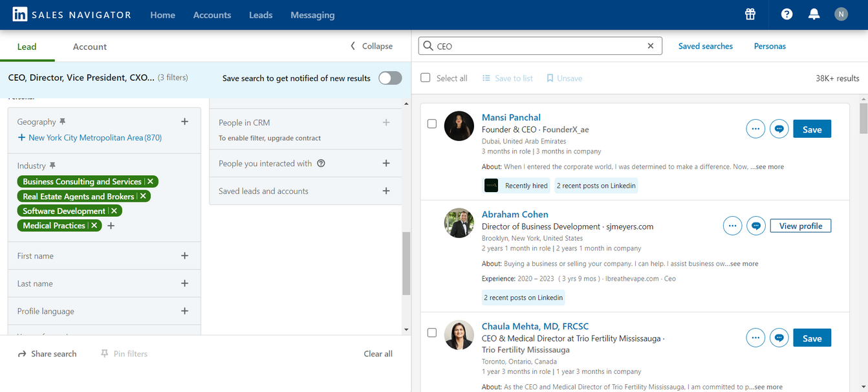Click Mansi Panchal's profile photo

click(459, 126)
